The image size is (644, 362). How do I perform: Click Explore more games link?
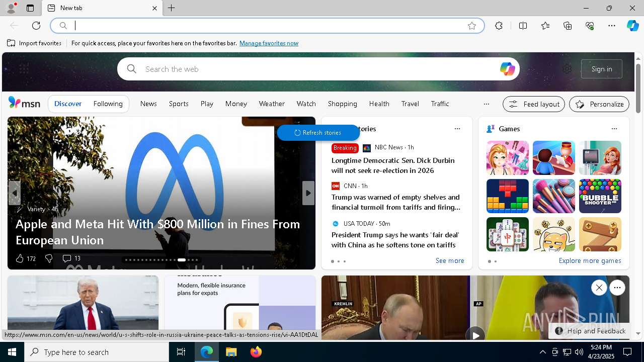click(x=590, y=260)
